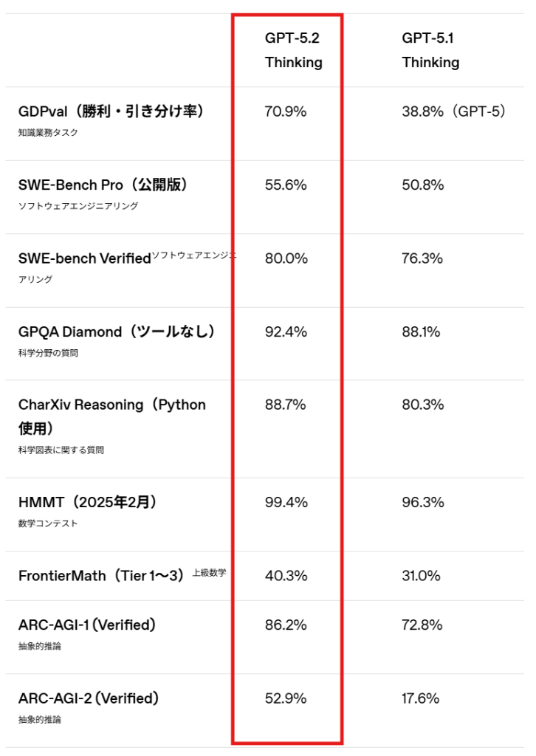Select the 80.0% SWE-bench Verified score
The width and height of the screenshot is (536, 756).
(286, 258)
